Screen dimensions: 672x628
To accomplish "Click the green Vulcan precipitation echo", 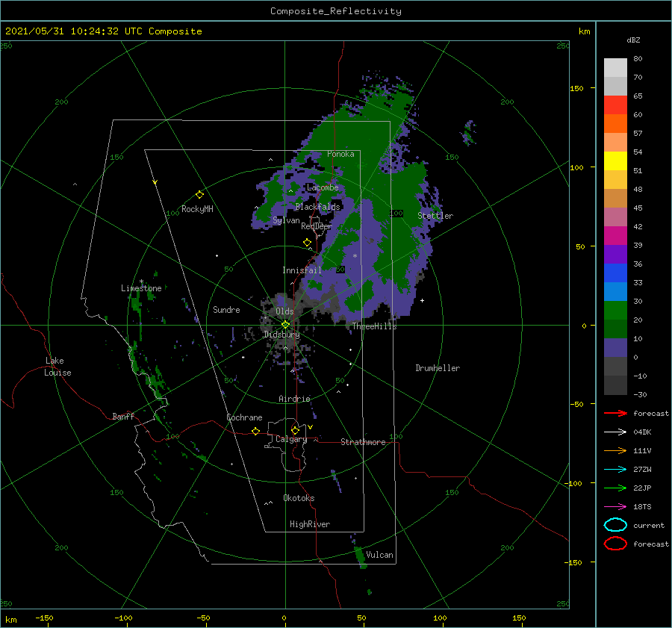I will pos(361,557).
